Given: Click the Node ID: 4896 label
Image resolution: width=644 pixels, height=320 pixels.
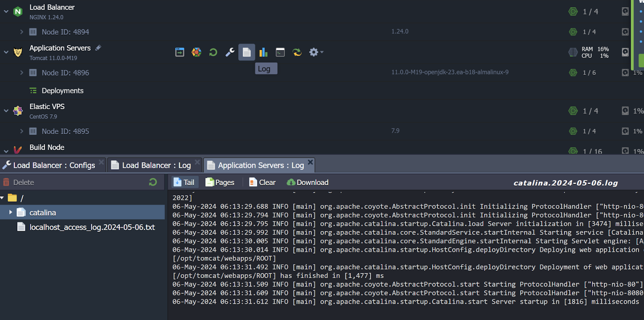Looking at the screenshot, I should click(65, 72).
